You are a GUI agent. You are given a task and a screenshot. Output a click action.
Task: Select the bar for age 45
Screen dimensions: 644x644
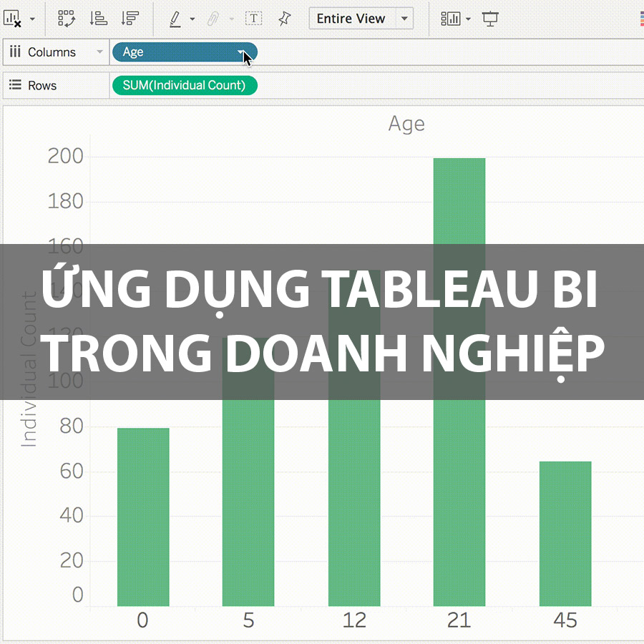point(565,534)
